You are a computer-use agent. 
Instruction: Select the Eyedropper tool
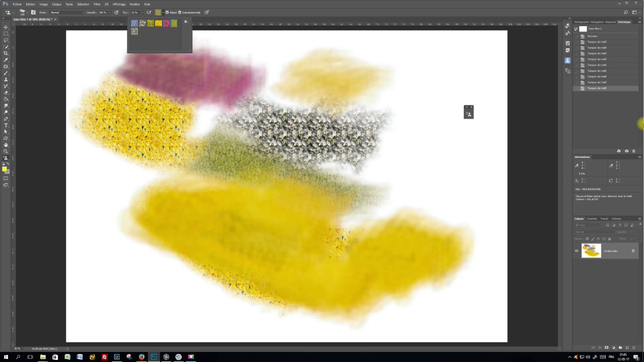pos(6,60)
